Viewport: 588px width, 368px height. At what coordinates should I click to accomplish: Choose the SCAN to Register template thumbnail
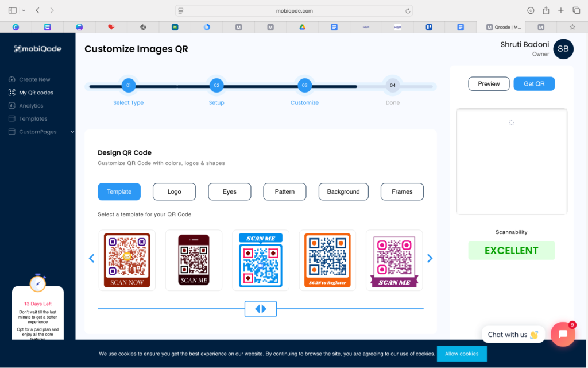coord(327,260)
